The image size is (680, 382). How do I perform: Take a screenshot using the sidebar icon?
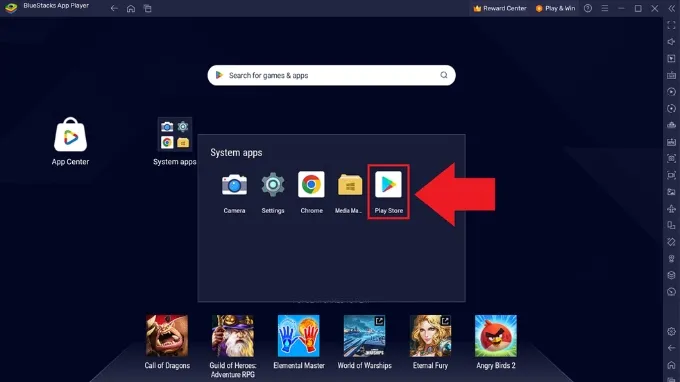pos(671,159)
